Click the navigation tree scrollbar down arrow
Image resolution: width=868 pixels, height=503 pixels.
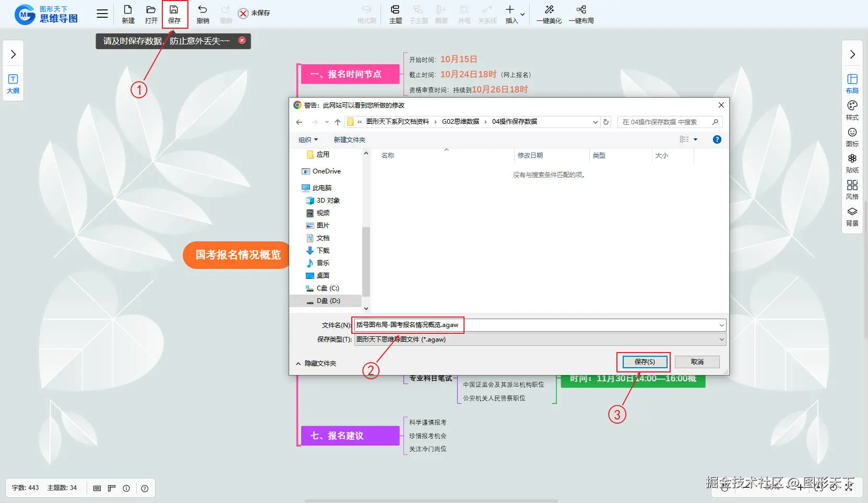(366, 309)
